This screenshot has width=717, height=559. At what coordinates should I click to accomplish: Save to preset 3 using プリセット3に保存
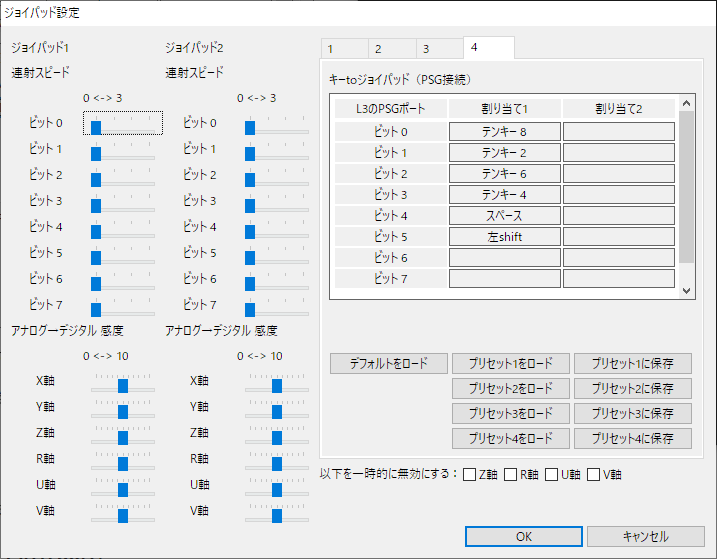tap(632, 413)
